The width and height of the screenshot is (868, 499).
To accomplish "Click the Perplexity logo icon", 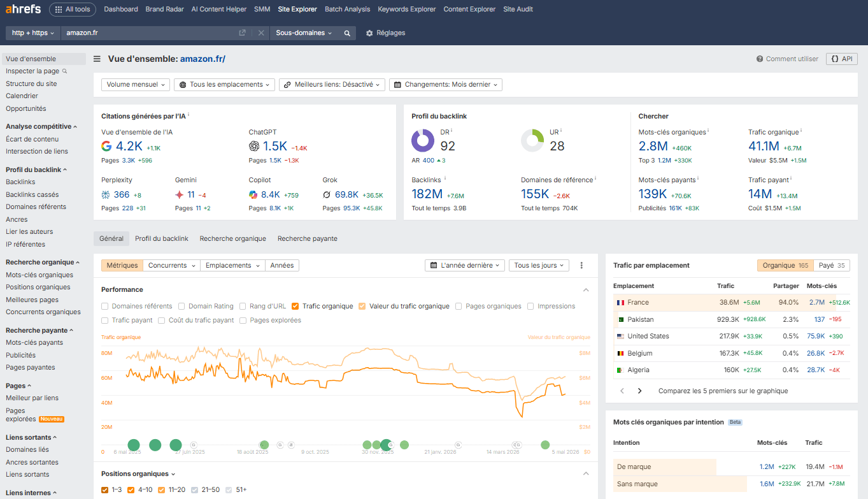I will pyautogui.click(x=106, y=195).
